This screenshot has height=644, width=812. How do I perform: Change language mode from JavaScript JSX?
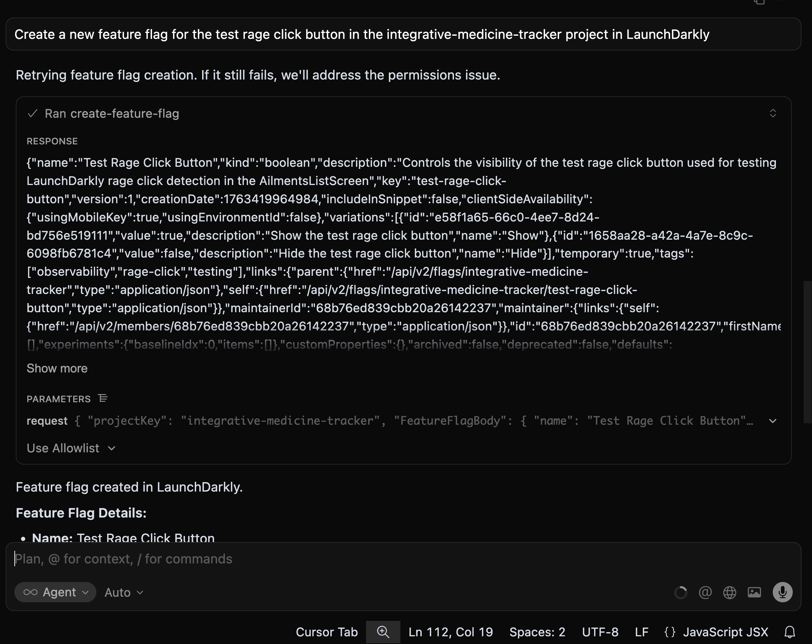[x=725, y=632]
